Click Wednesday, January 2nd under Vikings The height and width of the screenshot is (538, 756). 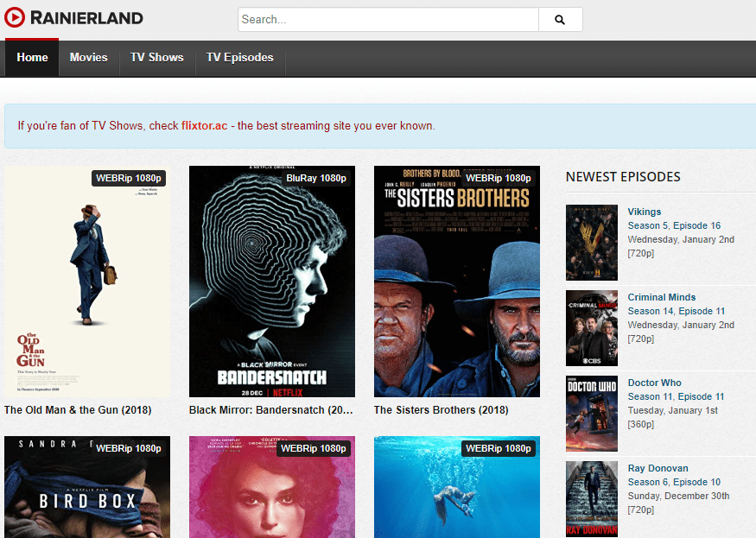(x=681, y=239)
